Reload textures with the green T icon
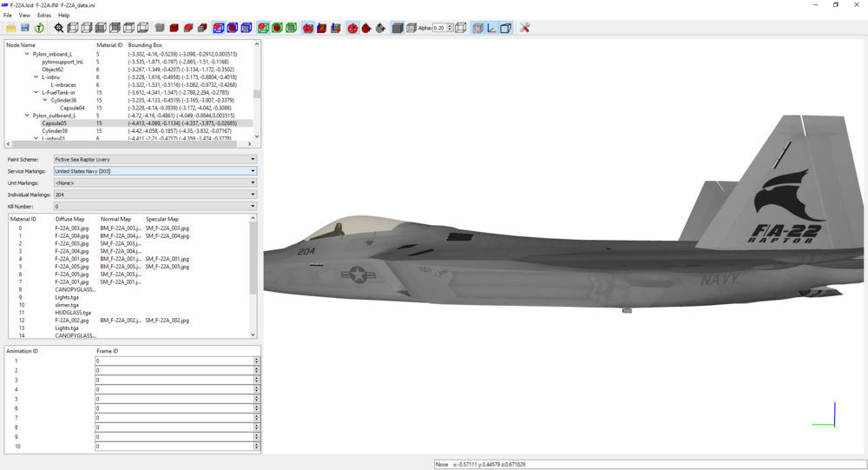Screen dimensions: 868x470 (39, 28)
